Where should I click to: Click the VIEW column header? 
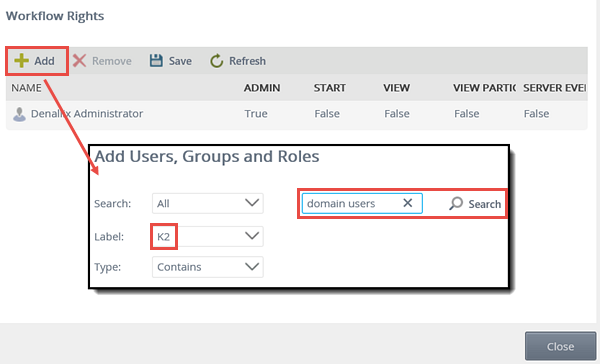click(396, 88)
